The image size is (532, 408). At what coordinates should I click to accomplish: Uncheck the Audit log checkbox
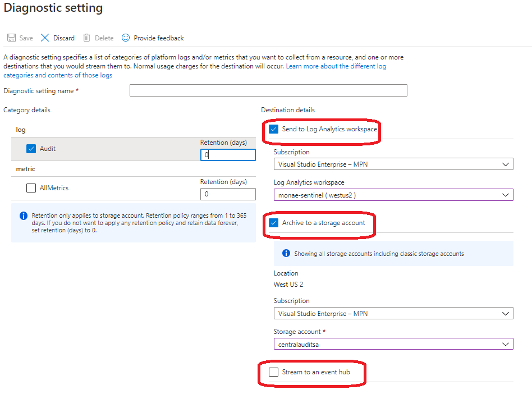click(31, 149)
